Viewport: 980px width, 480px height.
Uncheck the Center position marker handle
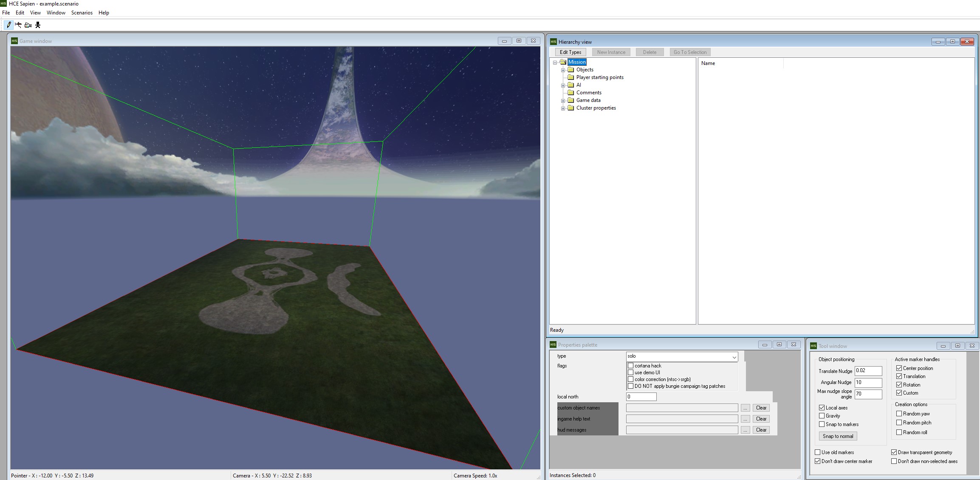899,368
